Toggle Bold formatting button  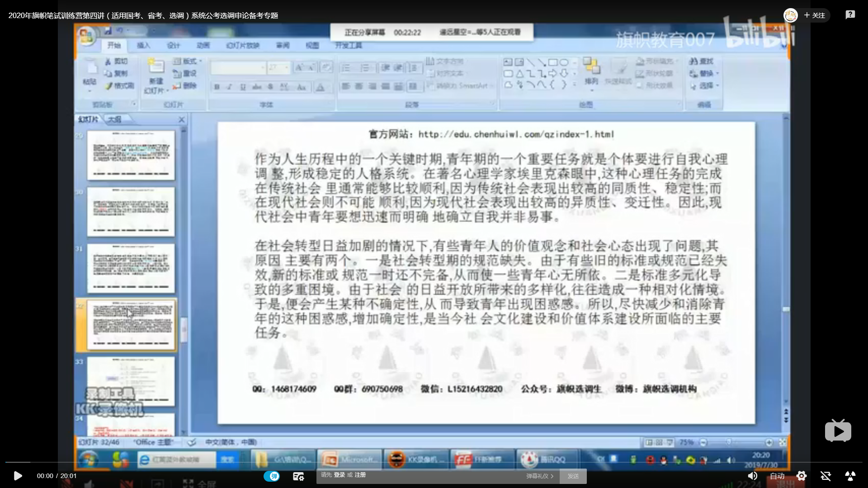click(217, 87)
